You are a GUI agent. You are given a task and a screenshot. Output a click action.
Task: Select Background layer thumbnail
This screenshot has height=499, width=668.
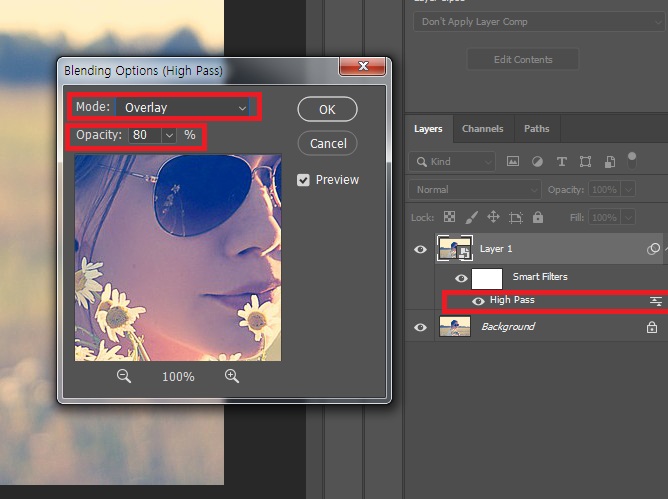click(x=455, y=327)
